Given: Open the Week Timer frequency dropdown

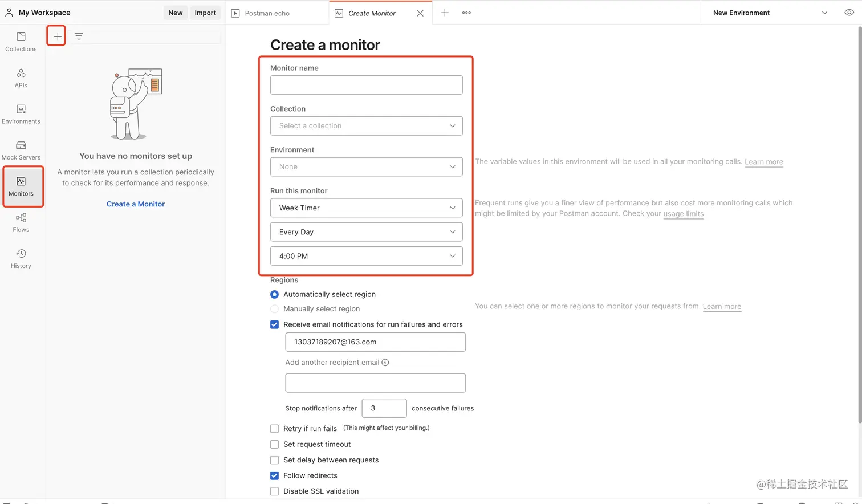Looking at the screenshot, I should tap(367, 208).
